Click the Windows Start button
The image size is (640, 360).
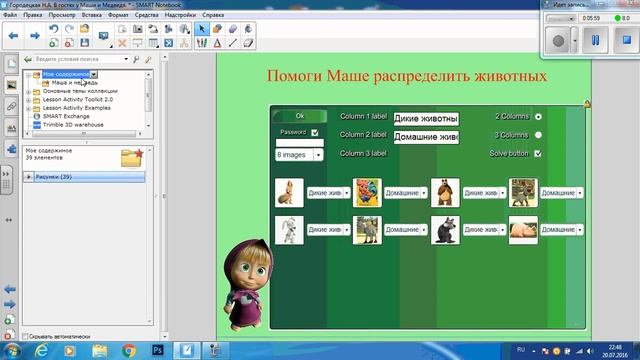click(12, 351)
